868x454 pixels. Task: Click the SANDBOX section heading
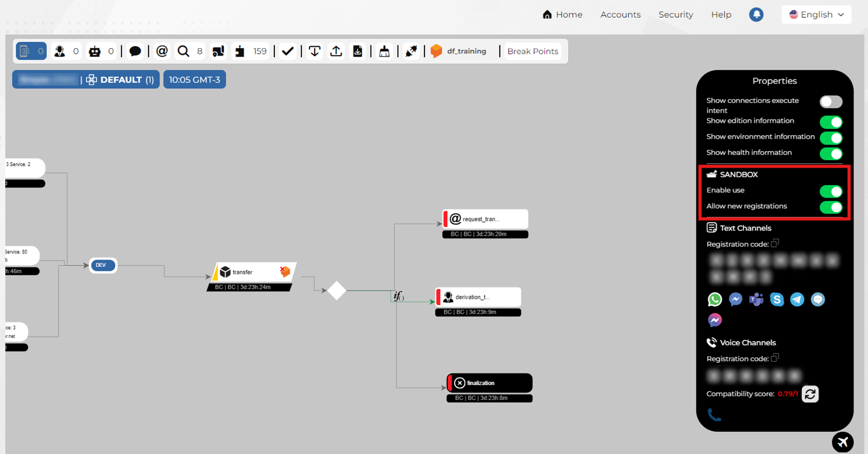pos(732,174)
